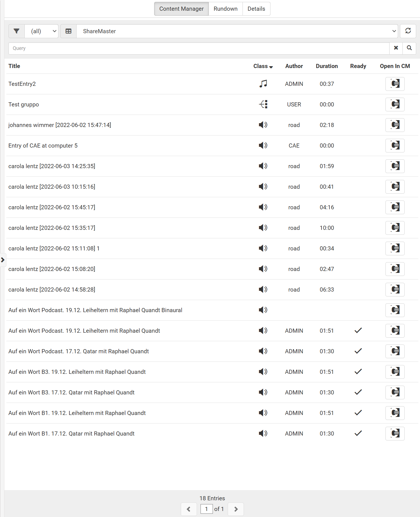Open Entry of CAE in CM
The height and width of the screenshot is (517, 420).
(x=395, y=145)
